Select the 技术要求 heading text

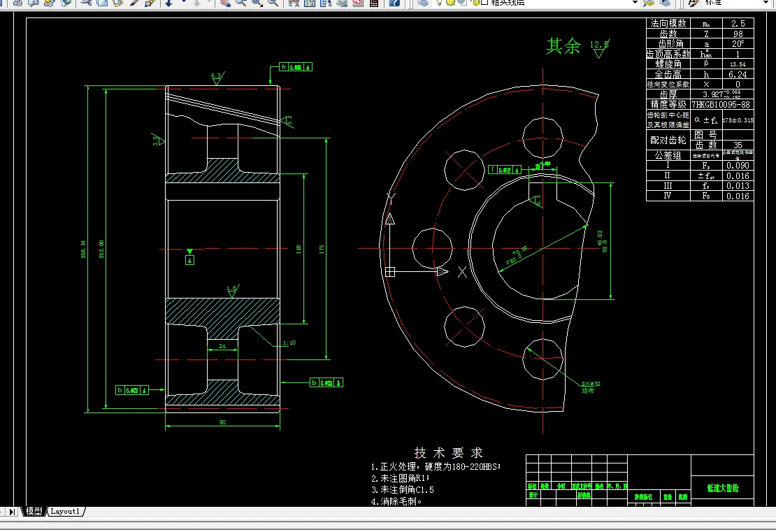(448, 453)
